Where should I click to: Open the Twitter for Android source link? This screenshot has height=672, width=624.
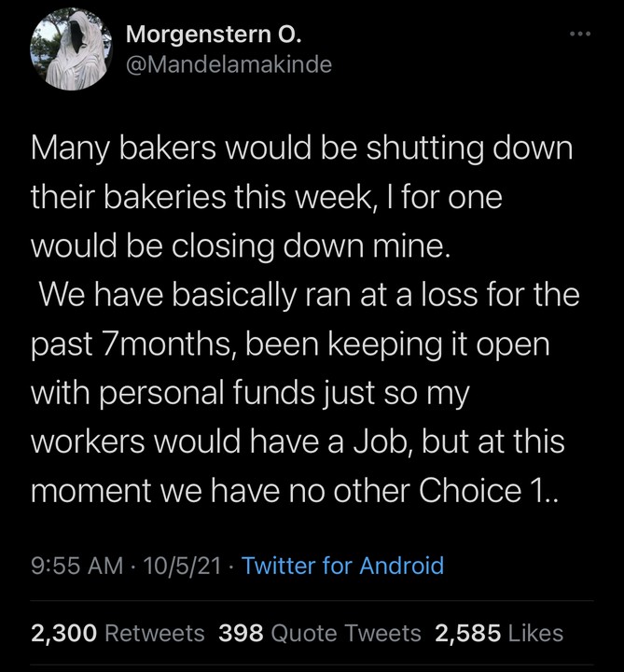click(342, 565)
